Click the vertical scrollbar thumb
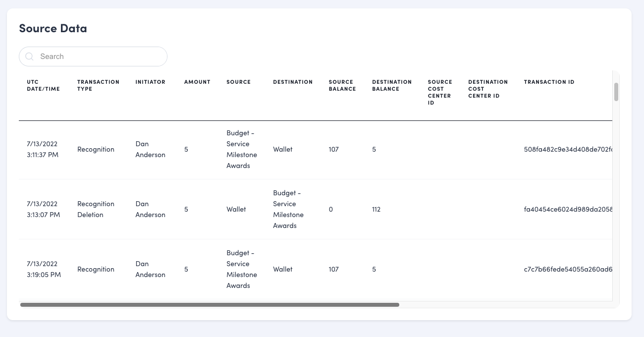Screen dimensions: 644x337 point(616,92)
